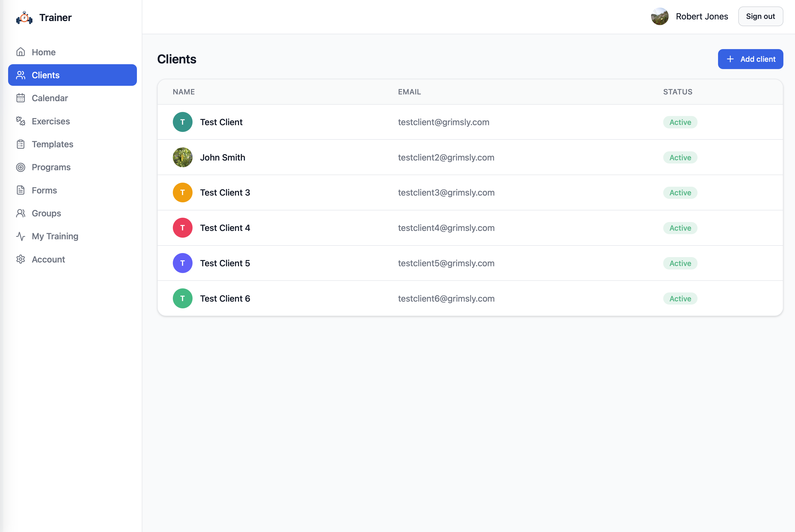Select the Clients menu item
The height and width of the screenshot is (532, 795).
coord(72,75)
